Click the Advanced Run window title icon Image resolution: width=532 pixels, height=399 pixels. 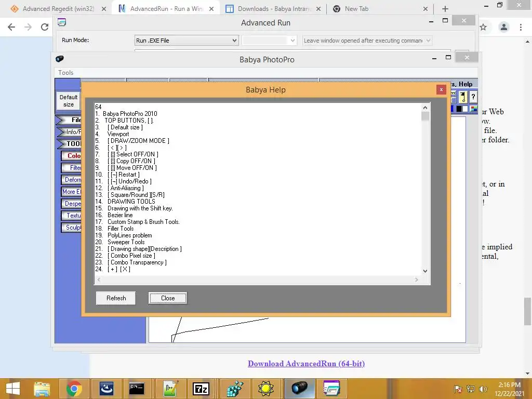tap(62, 22)
